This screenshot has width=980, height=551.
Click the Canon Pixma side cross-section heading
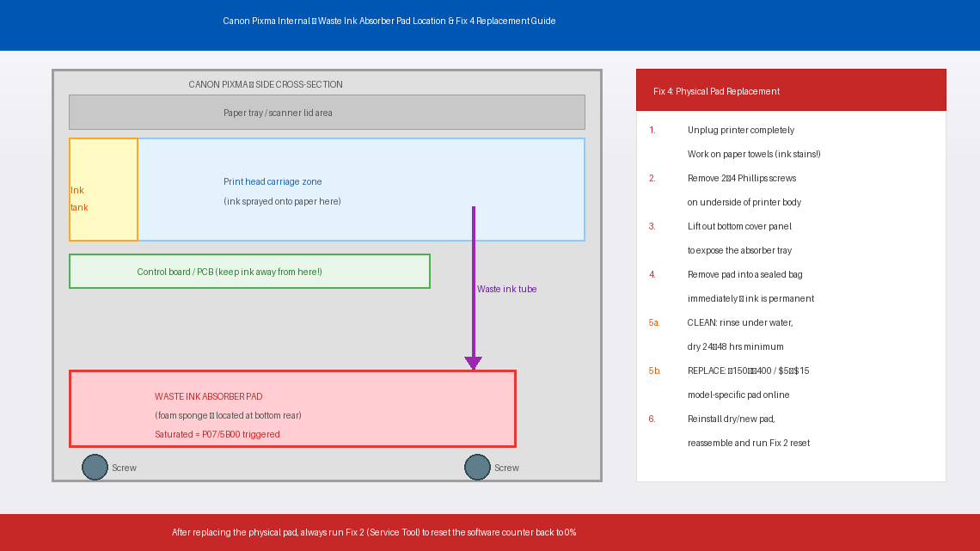click(266, 85)
